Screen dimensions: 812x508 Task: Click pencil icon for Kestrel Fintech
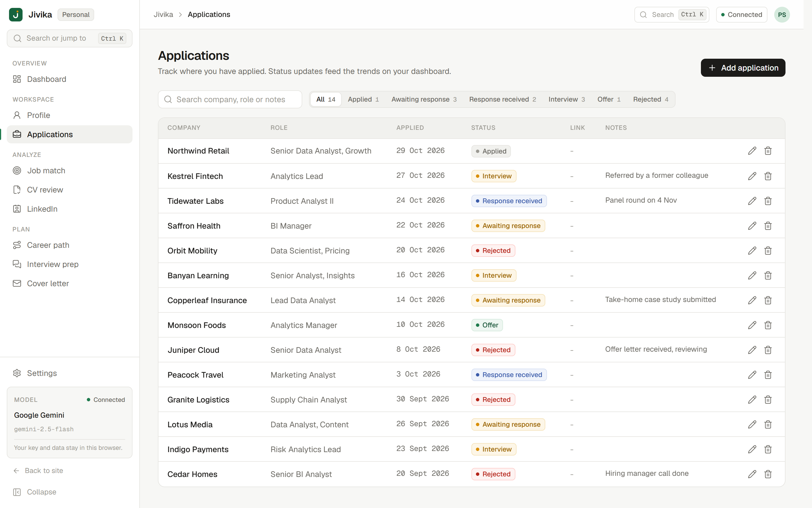(752, 176)
